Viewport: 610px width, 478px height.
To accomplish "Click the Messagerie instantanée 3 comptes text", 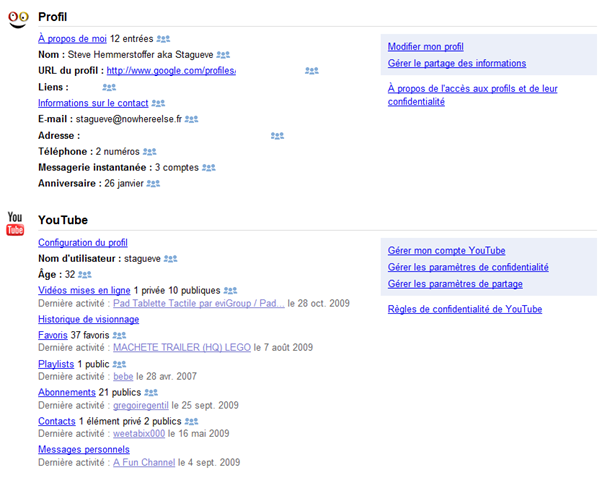I will tap(118, 168).
